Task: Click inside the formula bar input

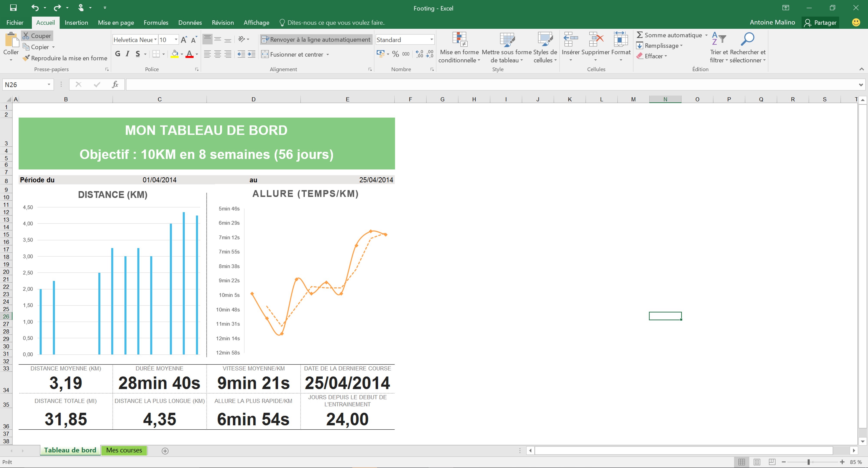Action: coord(491,85)
